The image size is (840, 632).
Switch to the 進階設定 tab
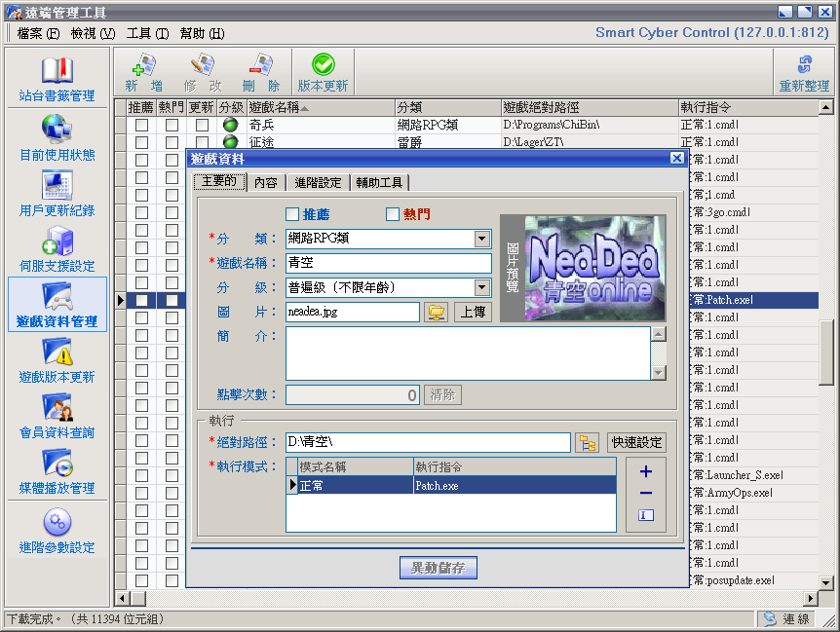318,182
